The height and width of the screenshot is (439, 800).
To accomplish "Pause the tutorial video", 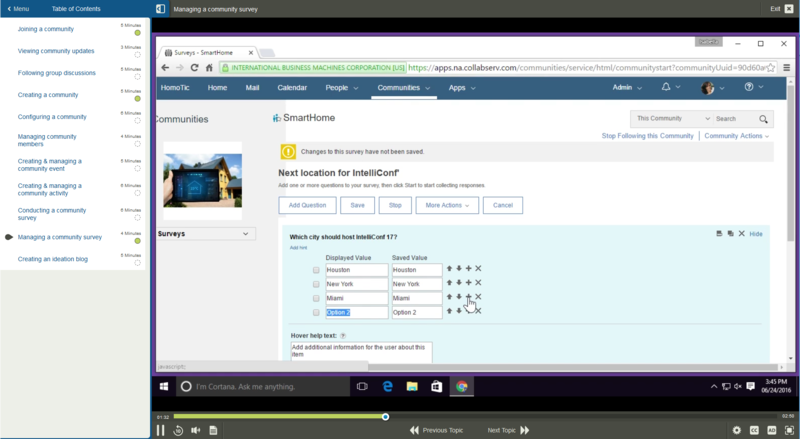I will [161, 430].
